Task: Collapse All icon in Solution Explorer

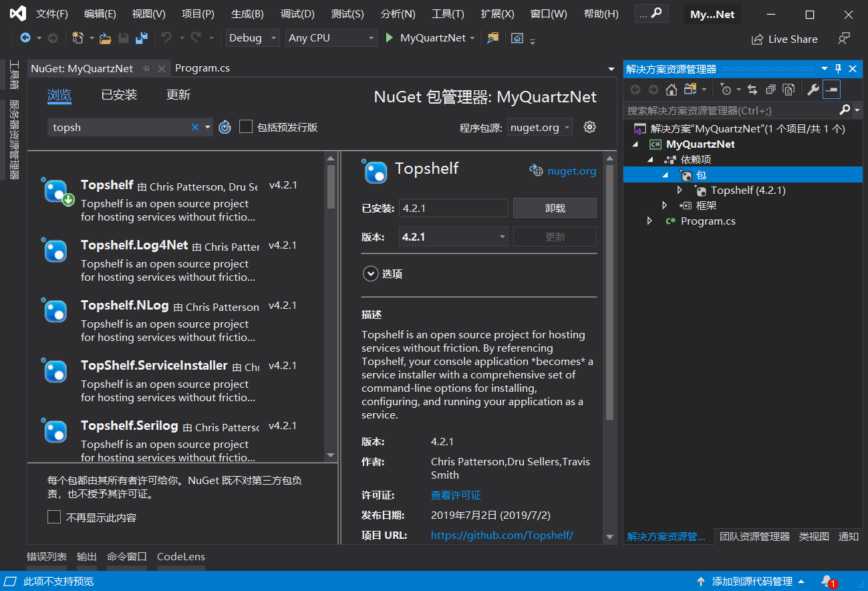Action: pos(770,90)
